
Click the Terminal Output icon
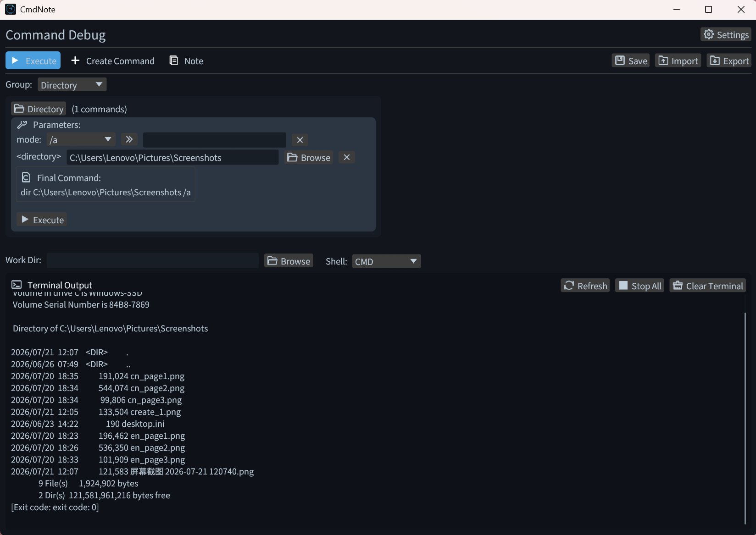coord(17,285)
